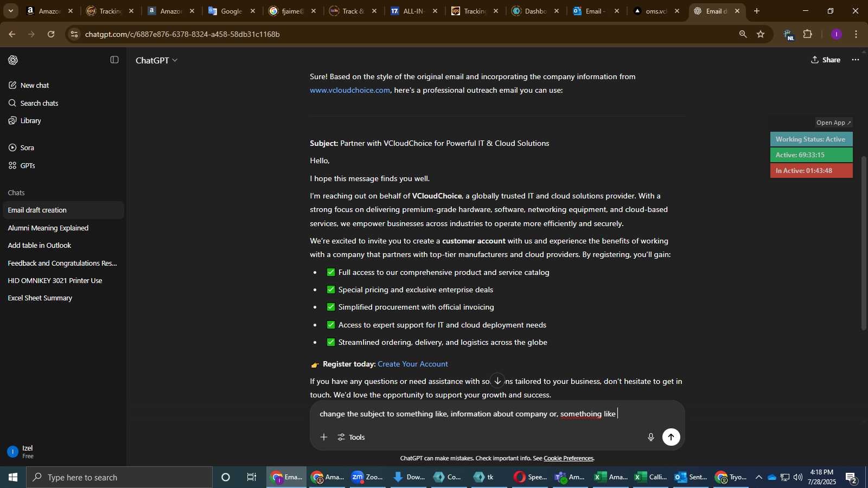Follow the www.vcloudchoice.com link
This screenshot has width=868, height=488.
tap(350, 90)
